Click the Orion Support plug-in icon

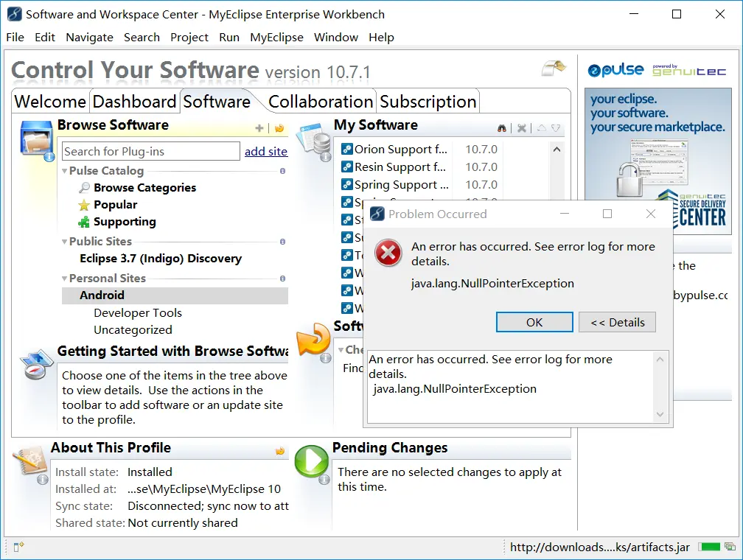(x=347, y=150)
